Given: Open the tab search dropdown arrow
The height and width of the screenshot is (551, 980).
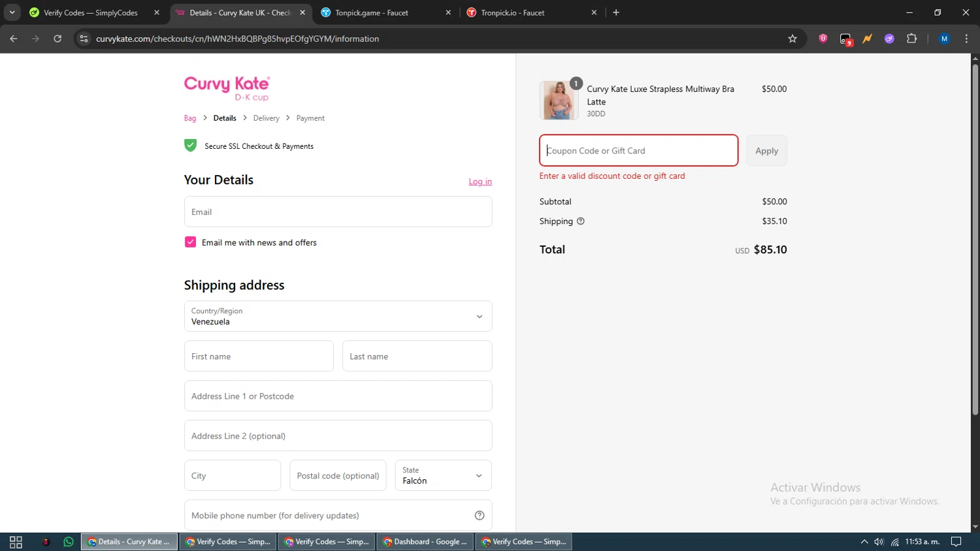Looking at the screenshot, I should 12,12.
